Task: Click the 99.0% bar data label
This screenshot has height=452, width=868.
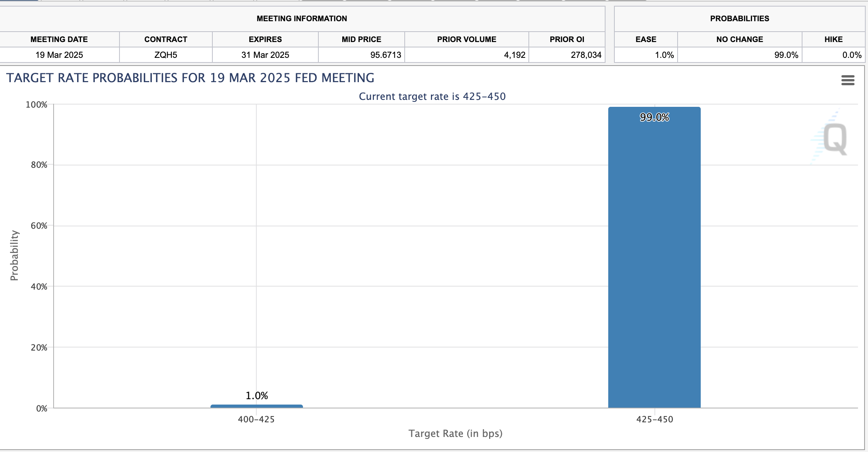Action: click(654, 117)
